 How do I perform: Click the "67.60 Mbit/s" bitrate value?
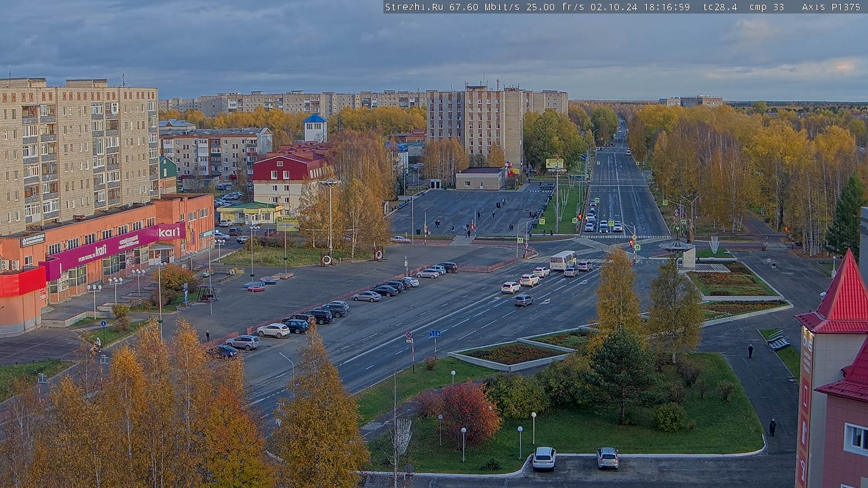[x=484, y=7]
